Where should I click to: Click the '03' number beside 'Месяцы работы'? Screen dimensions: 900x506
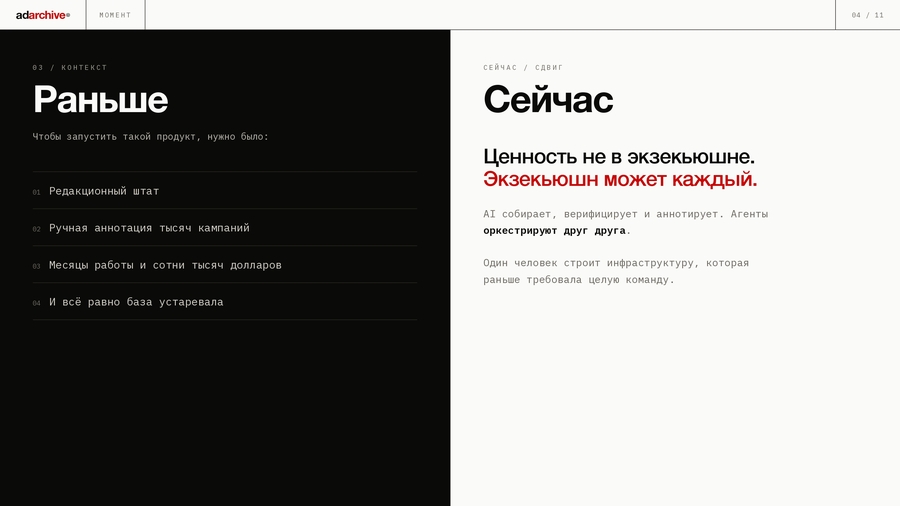(x=36, y=266)
